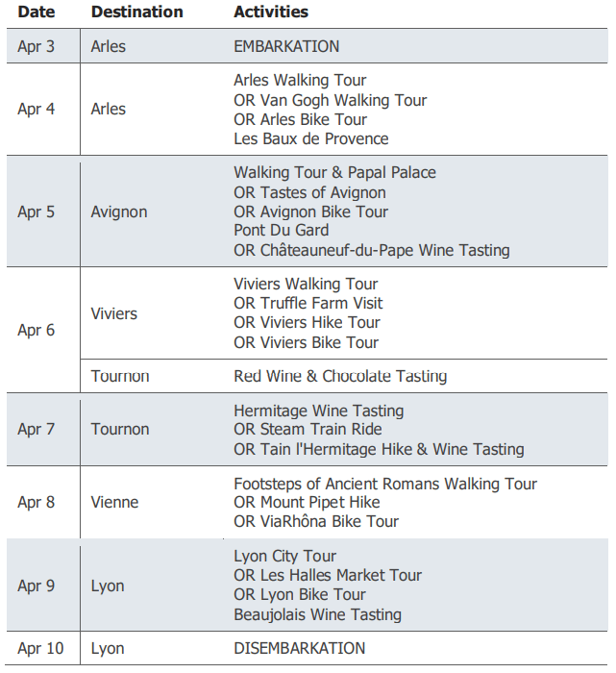Click Les Baux de Provence entry
This screenshot has height=673, width=616.
311,138
